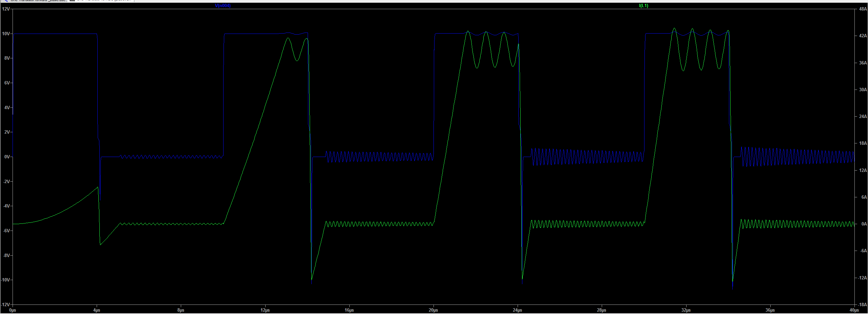Select the blue V(n004) trace label
Image resolution: width=868 pixels, height=314 pixels.
tap(222, 5)
